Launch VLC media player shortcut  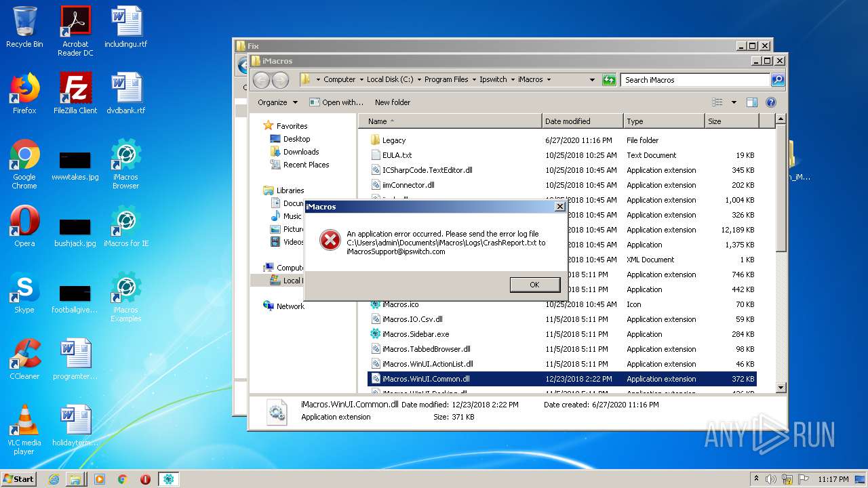[24, 430]
